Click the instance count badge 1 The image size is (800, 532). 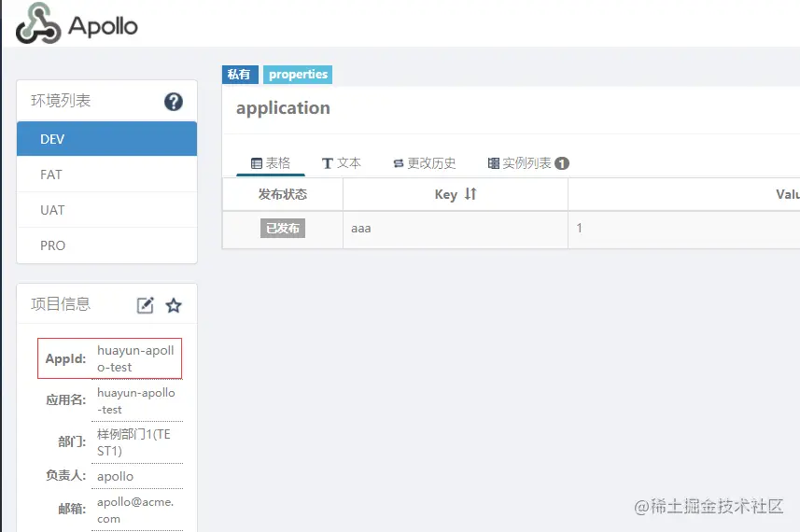click(562, 163)
